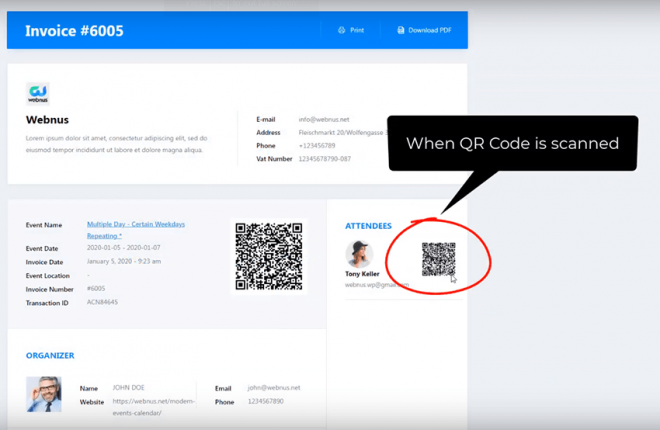The image size is (660, 430).
Task: Click Tony Keller's avatar photo
Action: pyautogui.click(x=359, y=254)
